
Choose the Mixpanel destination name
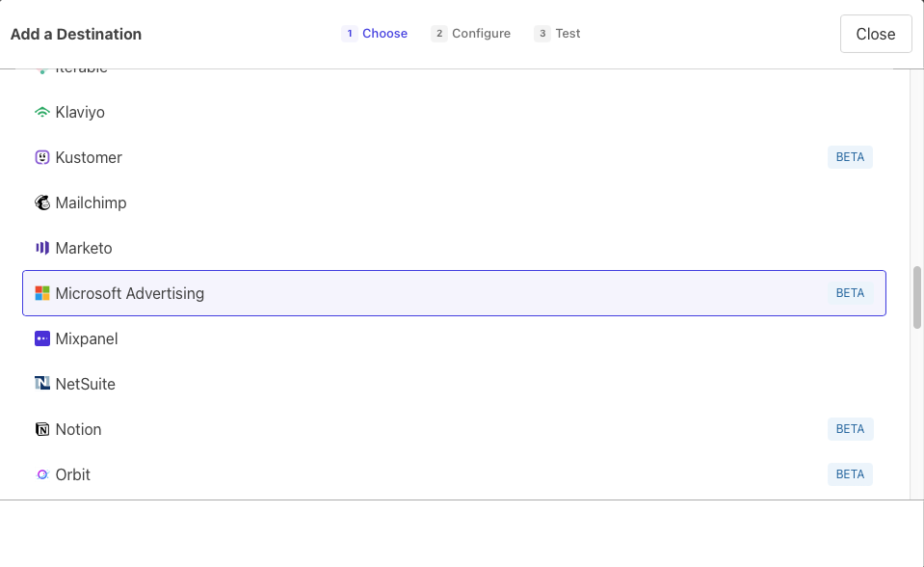87,339
